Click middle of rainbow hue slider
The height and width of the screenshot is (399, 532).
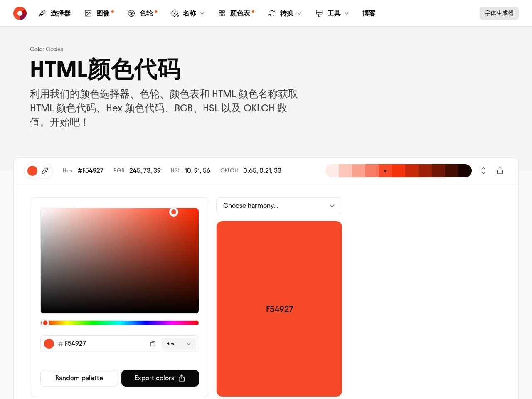[120, 323]
